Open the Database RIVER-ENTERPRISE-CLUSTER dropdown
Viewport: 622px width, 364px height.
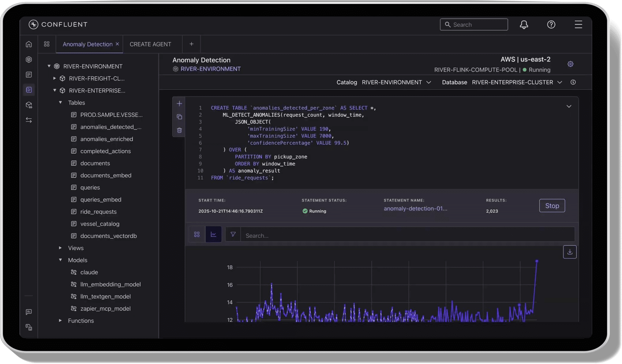tap(517, 82)
